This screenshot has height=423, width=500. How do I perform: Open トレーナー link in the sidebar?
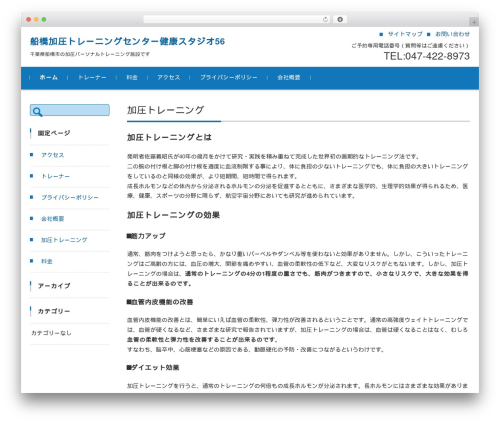click(x=55, y=176)
